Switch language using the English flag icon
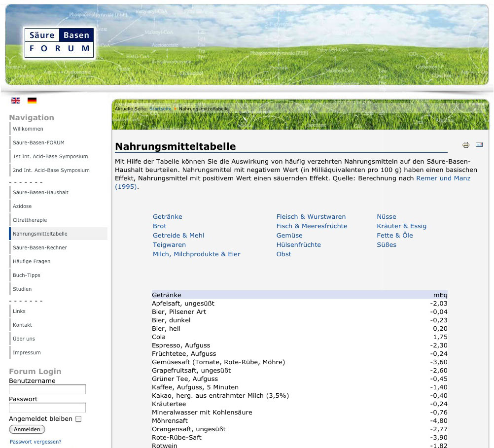 [16, 101]
